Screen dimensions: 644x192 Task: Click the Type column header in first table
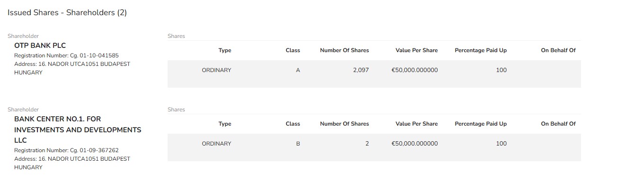click(224, 50)
